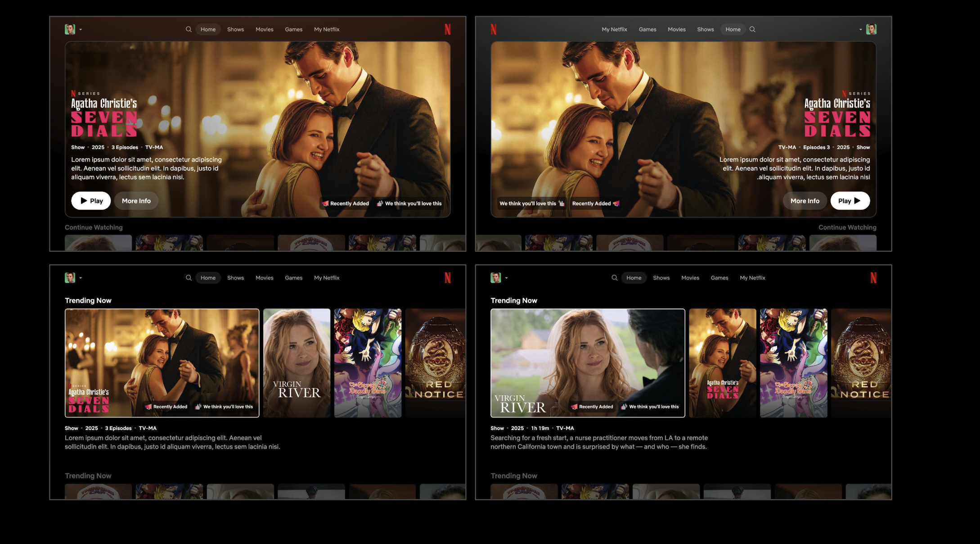Select Seven Deadly Sins poster in bottom-right row

coord(793,363)
